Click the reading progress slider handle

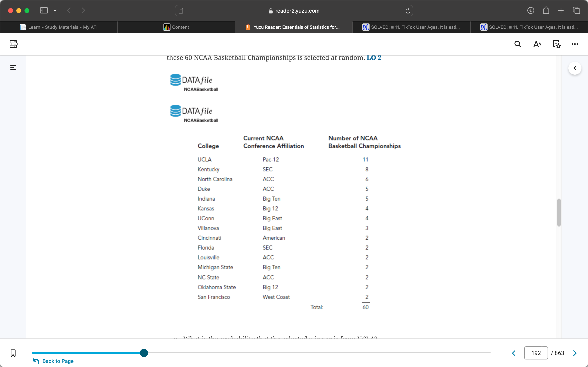[x=144, y=353]
